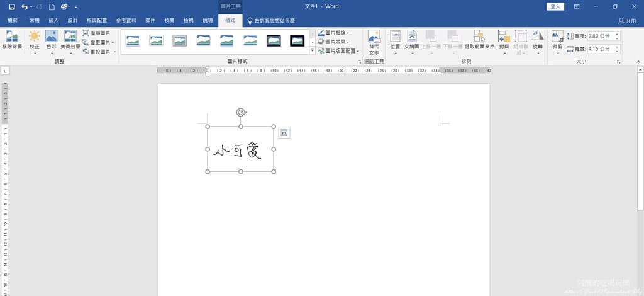644x296 pixels.
Task: Open Size (大小) group dialog launcher
Action: coord(619,62)
